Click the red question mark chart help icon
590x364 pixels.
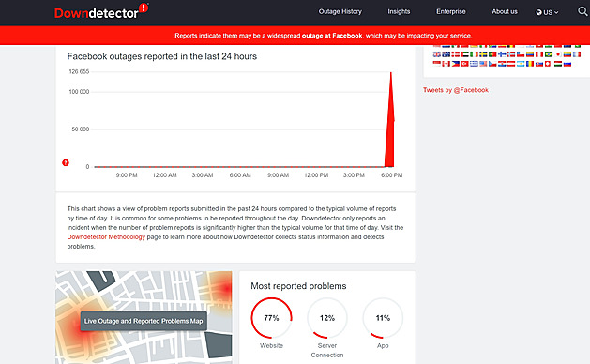tap(66, 162)
